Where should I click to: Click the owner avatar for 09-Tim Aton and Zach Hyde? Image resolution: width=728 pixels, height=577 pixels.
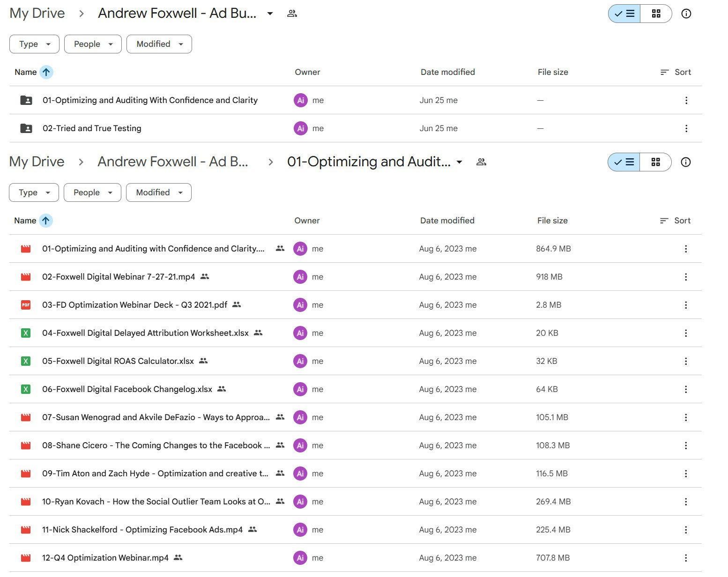300,473
